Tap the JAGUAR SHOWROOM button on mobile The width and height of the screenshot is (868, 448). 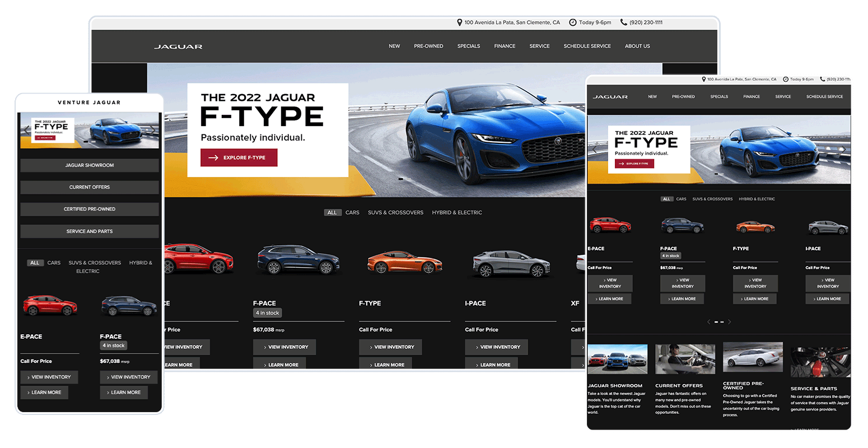coord(90,165)
